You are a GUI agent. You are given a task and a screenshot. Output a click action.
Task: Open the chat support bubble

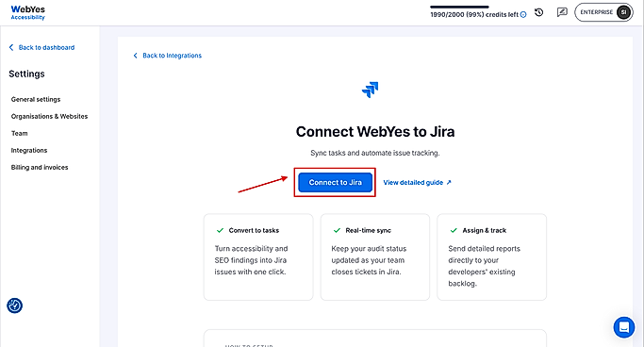(x=624, y=327)
